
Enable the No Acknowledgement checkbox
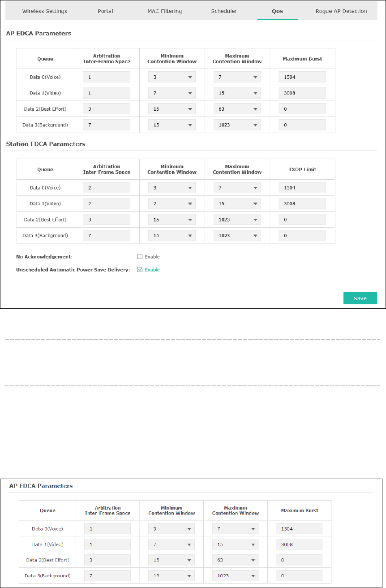click(140, 257)
